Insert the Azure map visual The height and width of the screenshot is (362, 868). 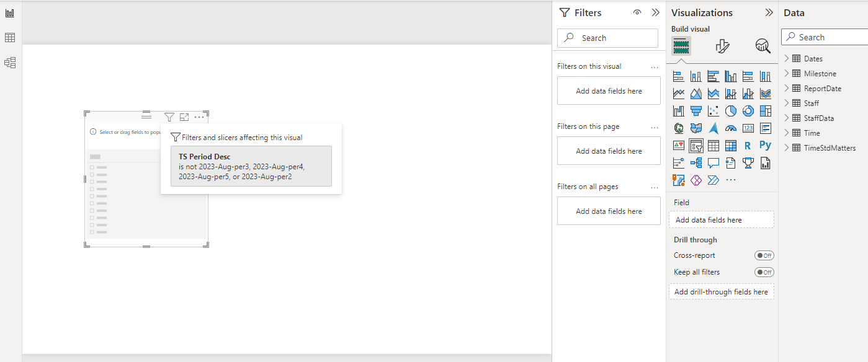(714, 128)
